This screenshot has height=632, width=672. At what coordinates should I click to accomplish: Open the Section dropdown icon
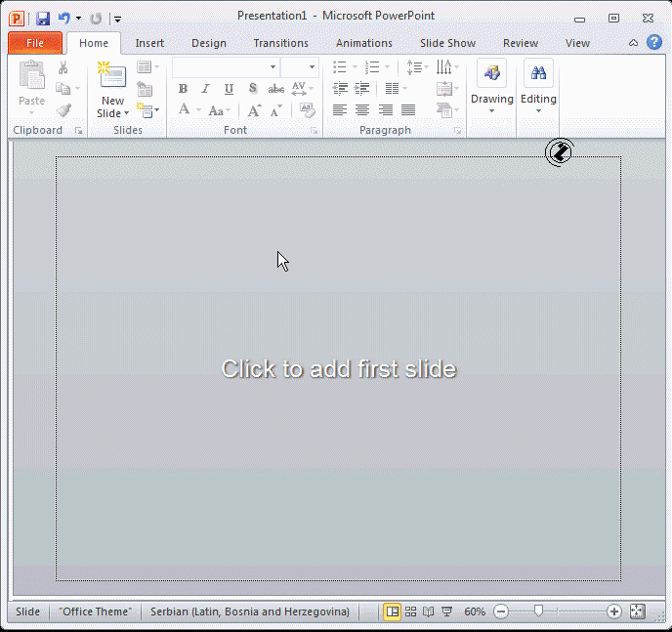point(147,110)
